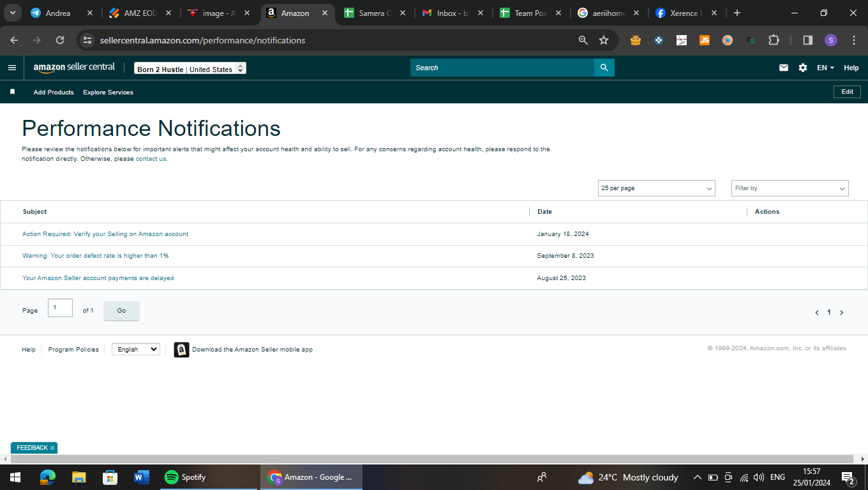Click the search magnifier button

coord(604,68)
